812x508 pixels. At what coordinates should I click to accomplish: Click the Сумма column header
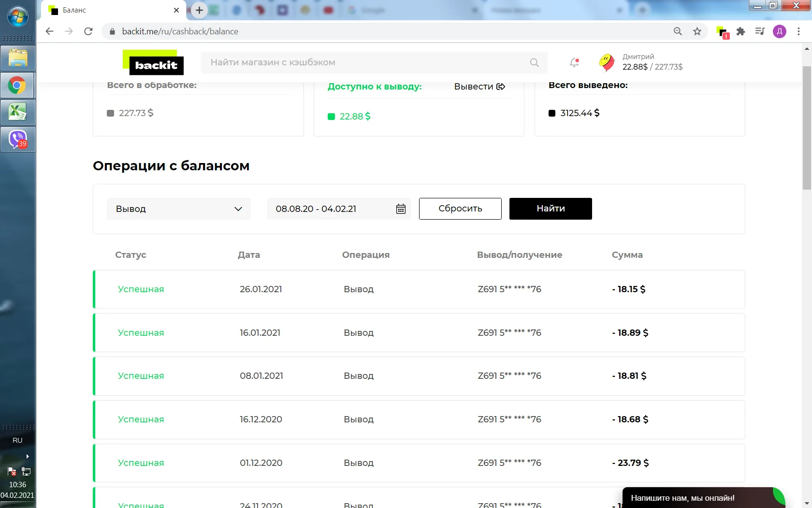point(627,255)
